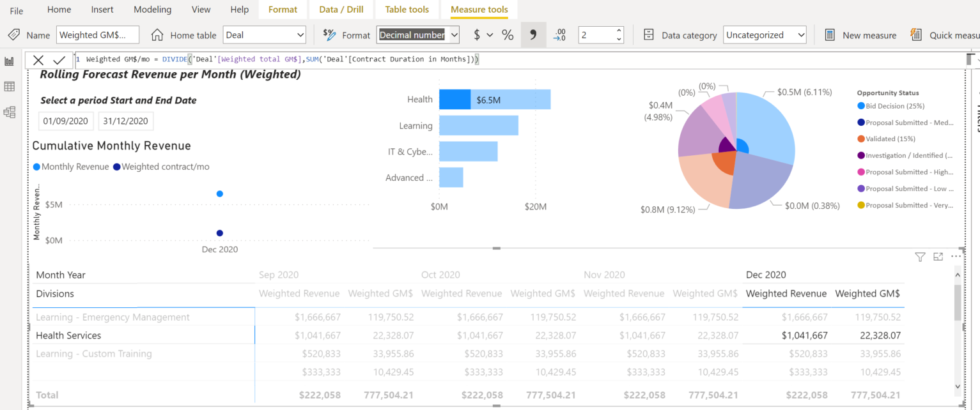Viewport: 980px width, 410px height.
Task: Open the Help ribbon tab
Action: click(239, 10)
